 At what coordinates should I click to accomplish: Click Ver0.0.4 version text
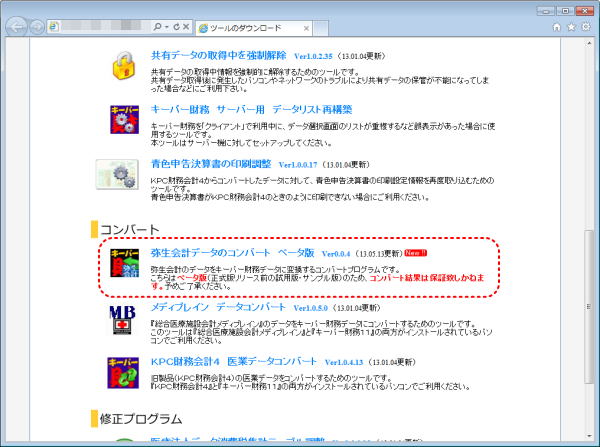(x=336, y=254)
